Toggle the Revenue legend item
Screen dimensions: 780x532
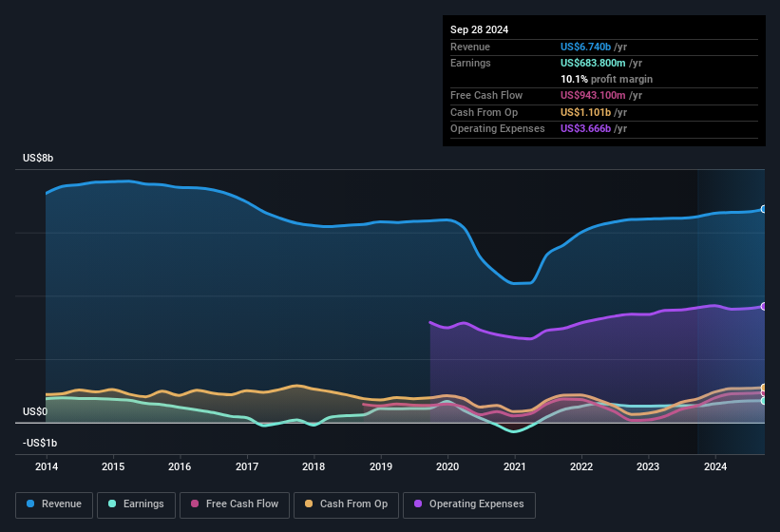tap(53, 503)
